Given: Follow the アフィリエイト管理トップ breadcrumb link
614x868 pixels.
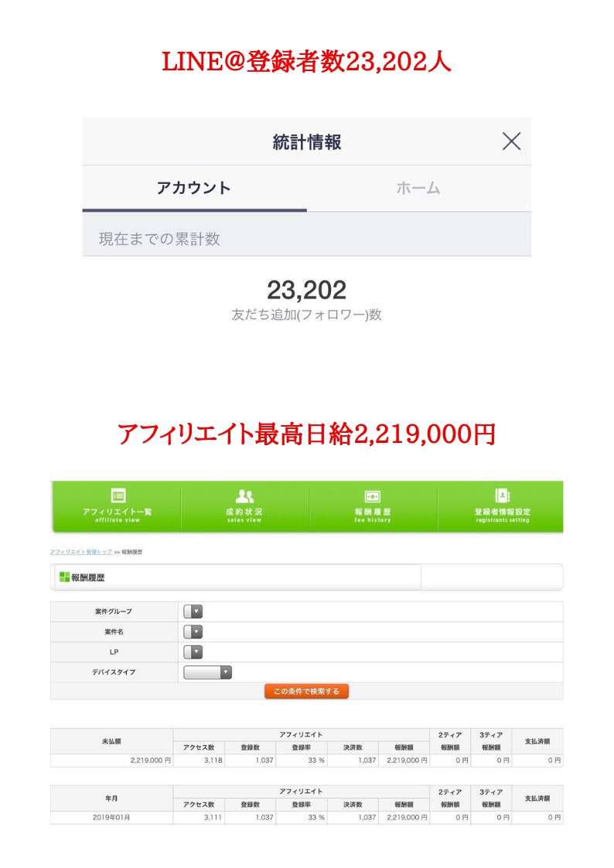Looking at the screenshot, I should 81,552.
